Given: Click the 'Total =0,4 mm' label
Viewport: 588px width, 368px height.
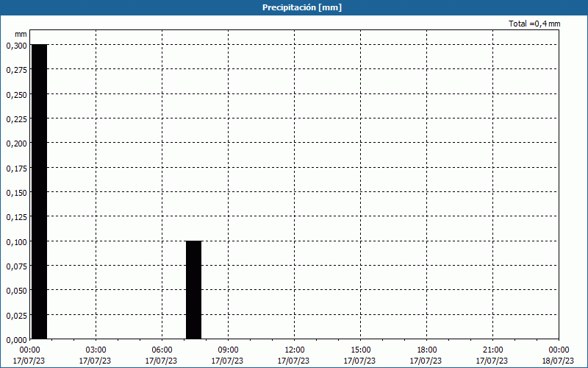Looking at the screenshot, I should (534, 24).
